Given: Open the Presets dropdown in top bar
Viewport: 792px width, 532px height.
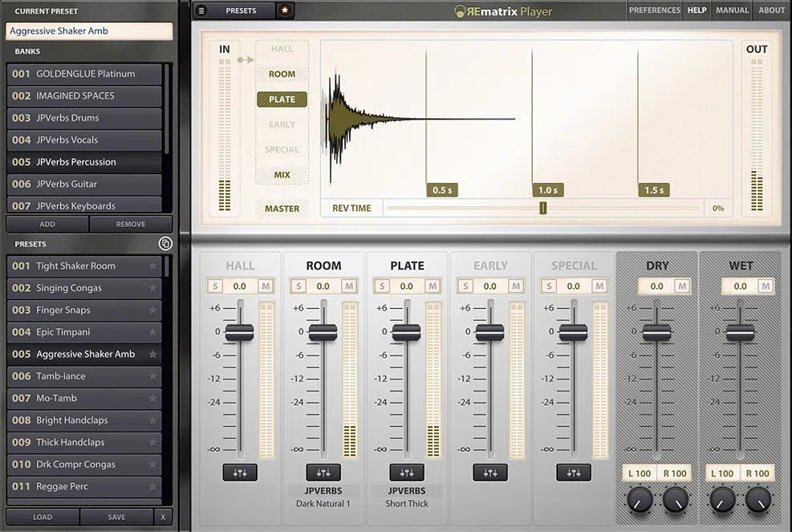Looking at the screenshot, I should pyautogui.click(x=241, y=10).
